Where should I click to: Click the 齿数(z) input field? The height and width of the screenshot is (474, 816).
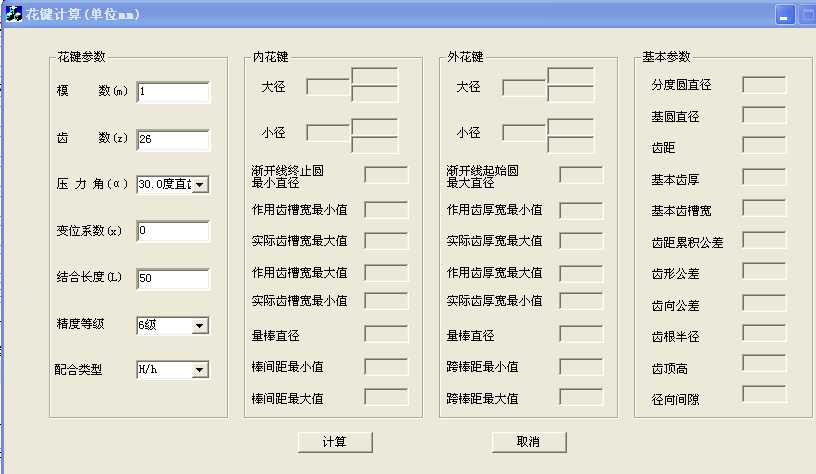click(x=173, y=140)
